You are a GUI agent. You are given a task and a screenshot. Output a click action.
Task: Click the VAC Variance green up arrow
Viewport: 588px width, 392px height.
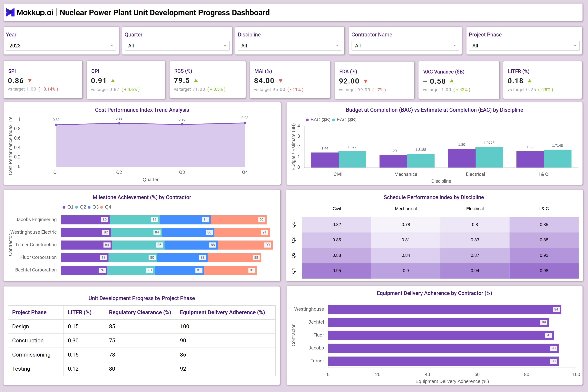[452, 81]
